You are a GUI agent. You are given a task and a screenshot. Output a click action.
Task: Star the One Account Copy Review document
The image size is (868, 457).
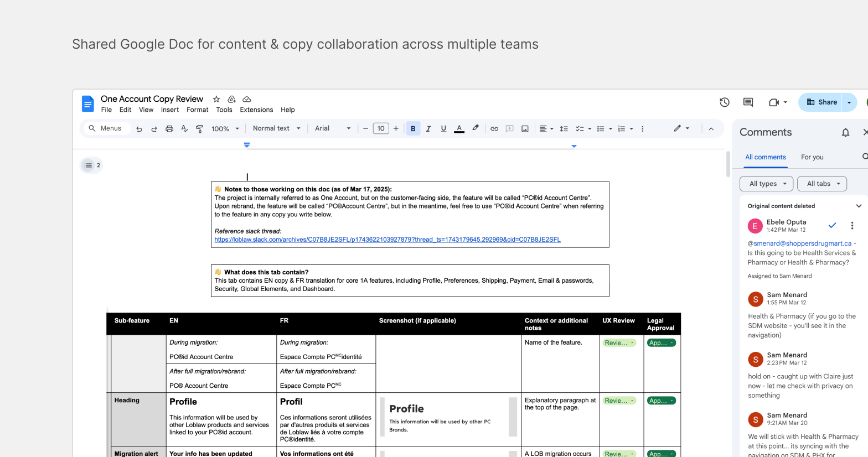click(216, 99)
